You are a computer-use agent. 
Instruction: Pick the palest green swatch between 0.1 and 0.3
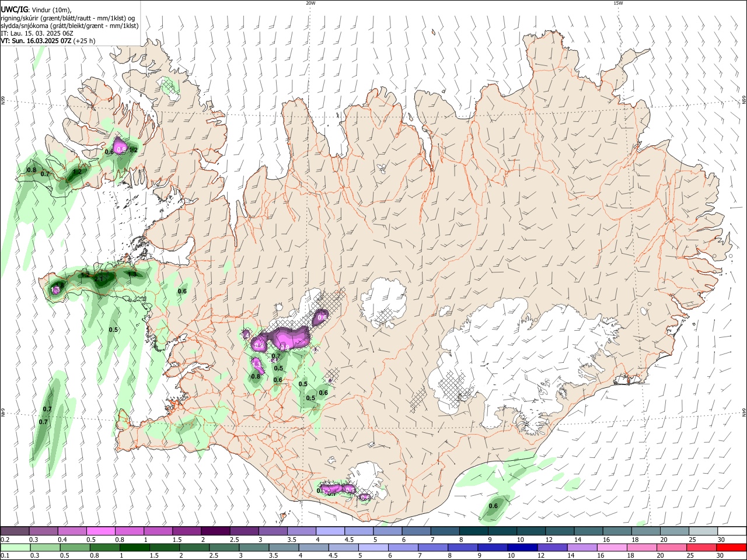(15, 547)
